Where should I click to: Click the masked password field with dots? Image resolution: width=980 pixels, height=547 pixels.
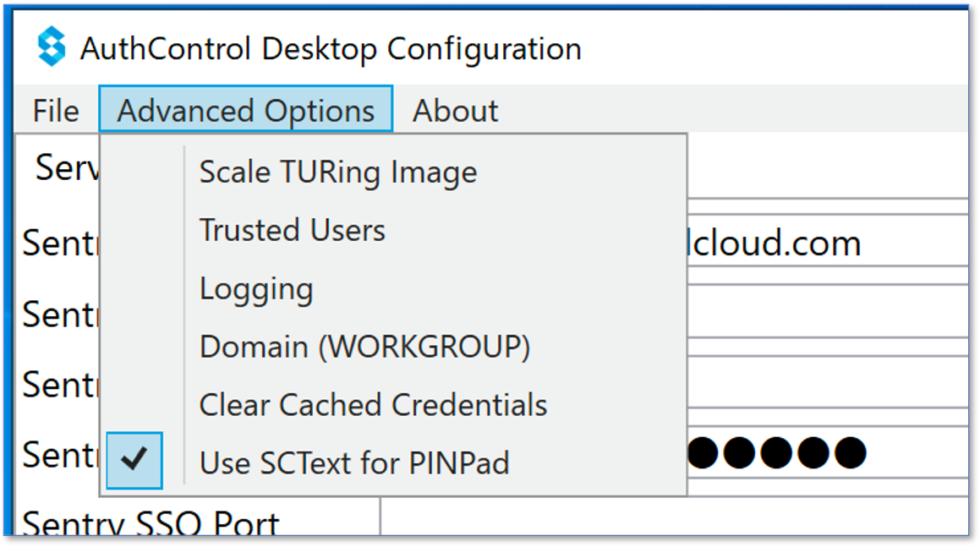click(x=828, y=452)
